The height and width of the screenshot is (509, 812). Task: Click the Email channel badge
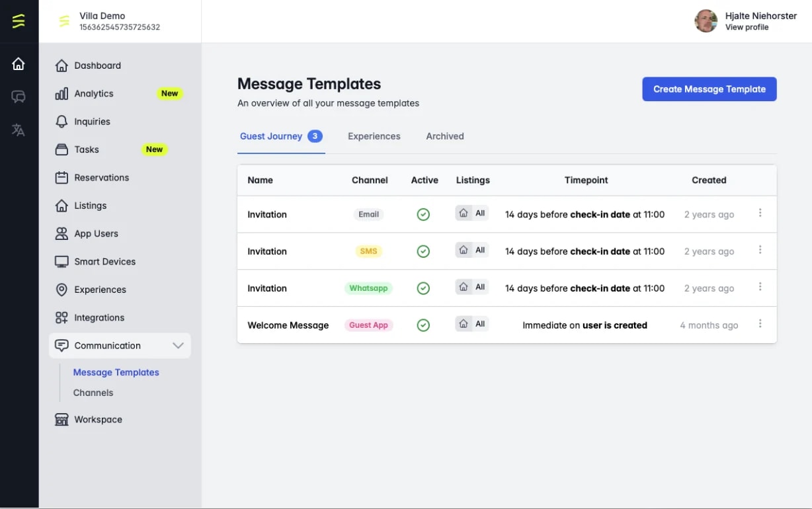[x=369, y=214]
